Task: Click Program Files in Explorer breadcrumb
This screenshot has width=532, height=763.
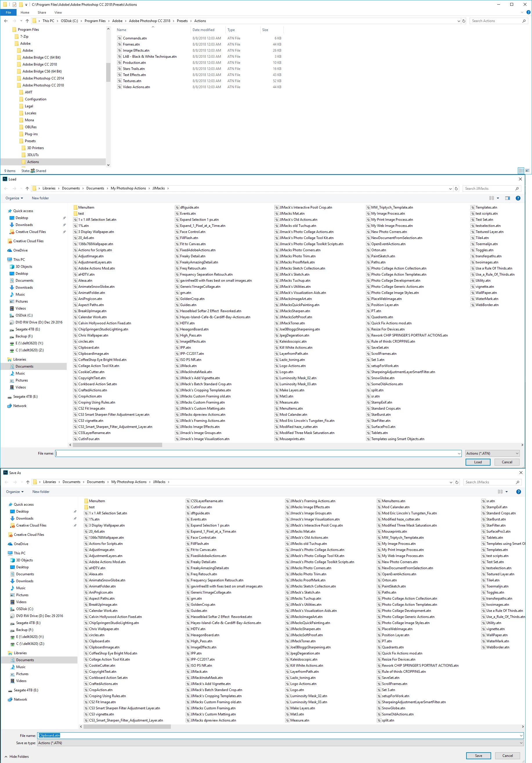Action: [95, 21]
